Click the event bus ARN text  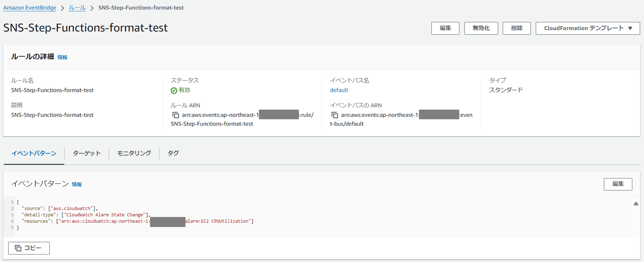401,119
